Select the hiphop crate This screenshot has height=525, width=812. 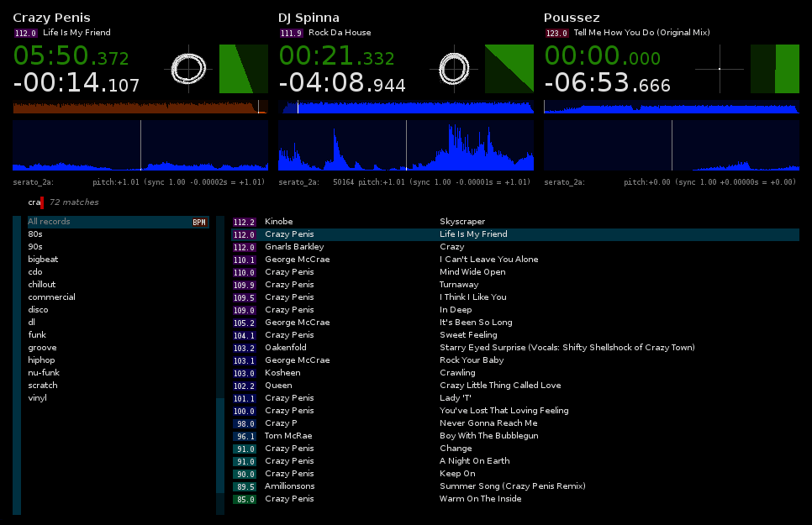(x=118, y=360)
